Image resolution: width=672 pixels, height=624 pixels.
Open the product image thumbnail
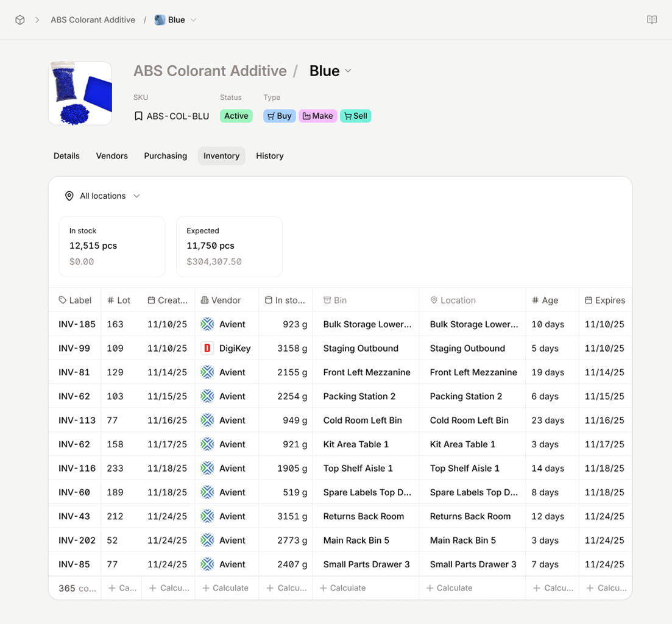tap(80, 93)
